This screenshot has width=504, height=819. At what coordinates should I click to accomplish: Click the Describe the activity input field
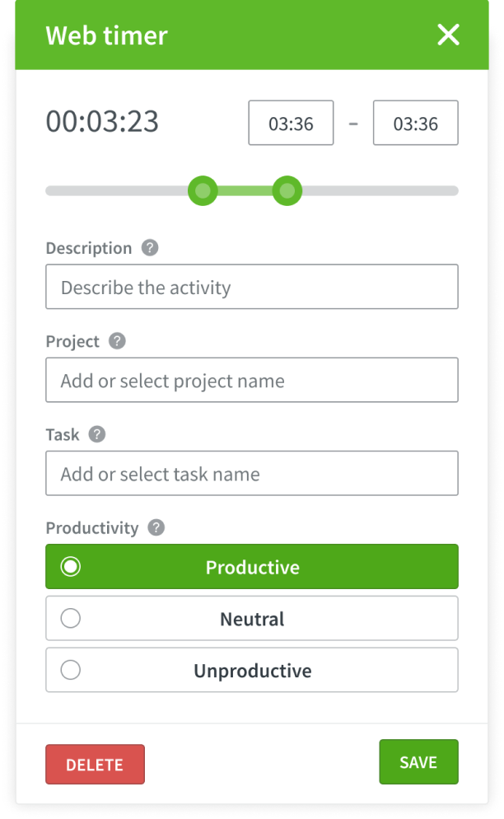tap(251, 287)
